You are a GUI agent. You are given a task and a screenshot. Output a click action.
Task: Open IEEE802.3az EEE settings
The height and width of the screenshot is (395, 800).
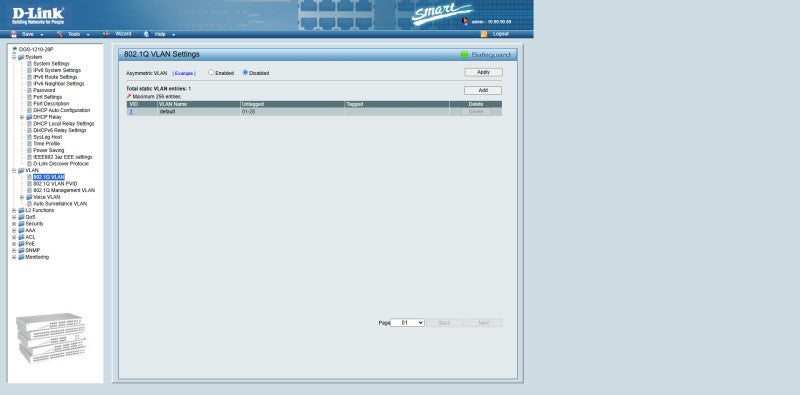(63, 157)
